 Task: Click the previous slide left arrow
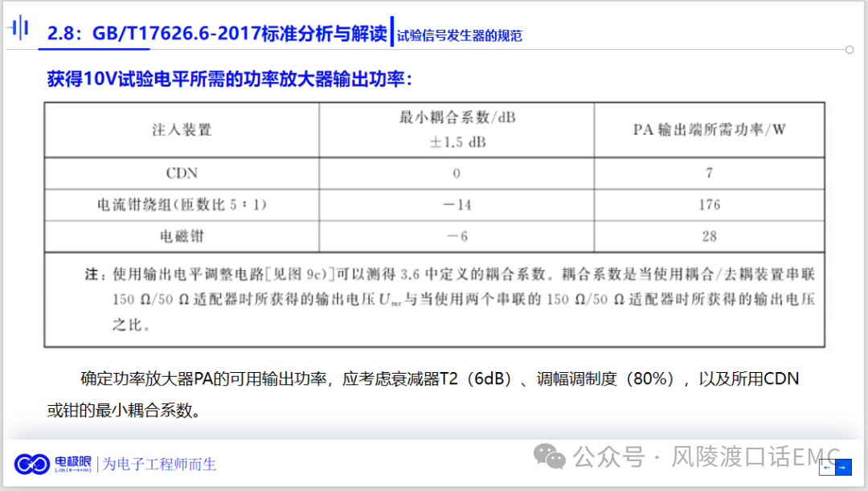tap(828, 467)
